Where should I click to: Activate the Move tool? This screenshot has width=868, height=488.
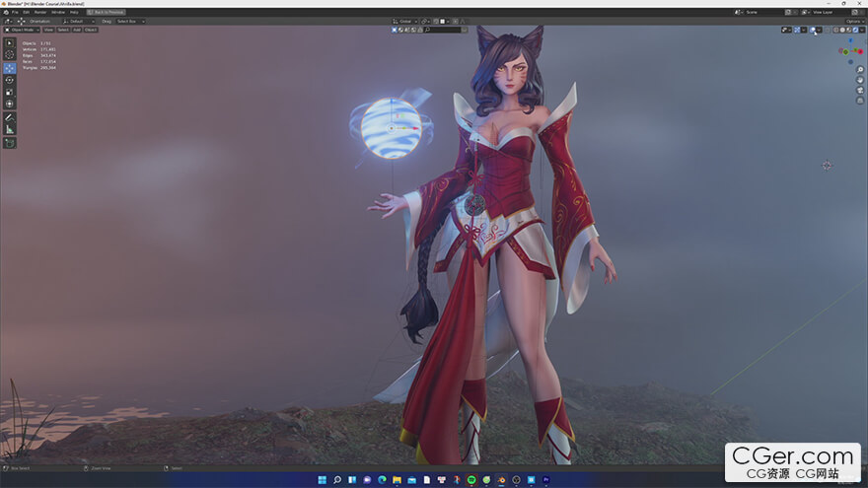(x=10, y=68)
